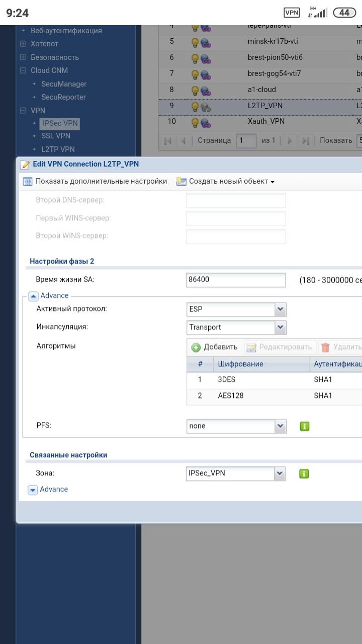Select the brest-gog54-vti7 connection row
The width and height of the screenshot is (362, 644).
point(260,74)
